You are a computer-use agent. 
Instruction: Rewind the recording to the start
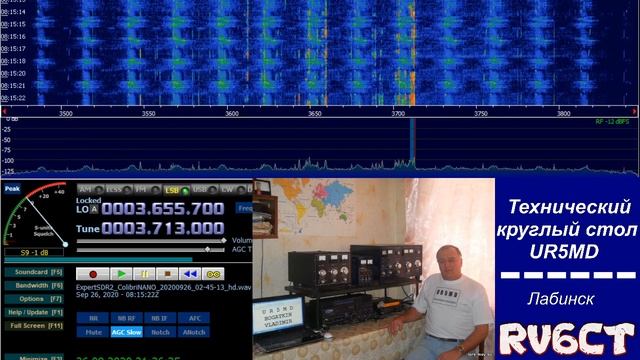coord(190,274)
